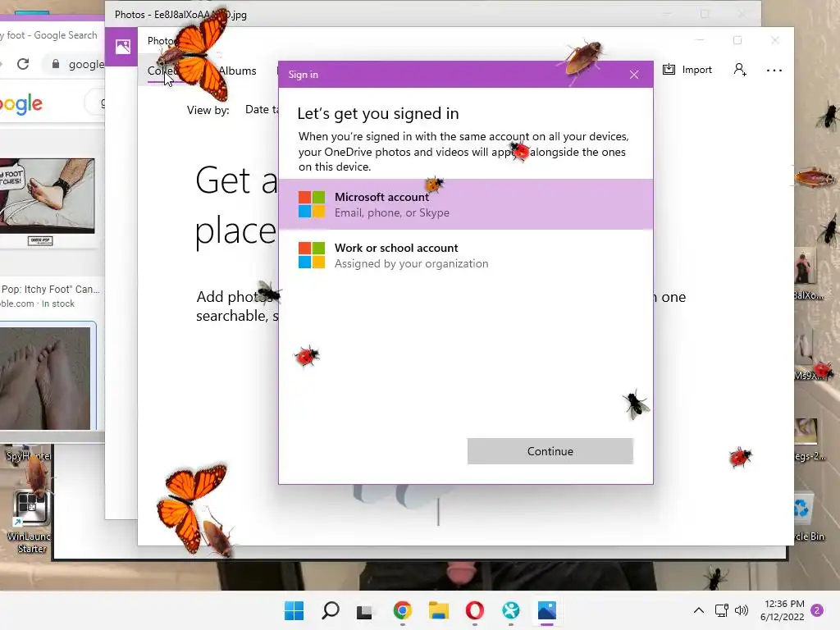Click the Continue button in Sign in dialog
This screenshot has width=840, height=630.
(x=550, y=451)
